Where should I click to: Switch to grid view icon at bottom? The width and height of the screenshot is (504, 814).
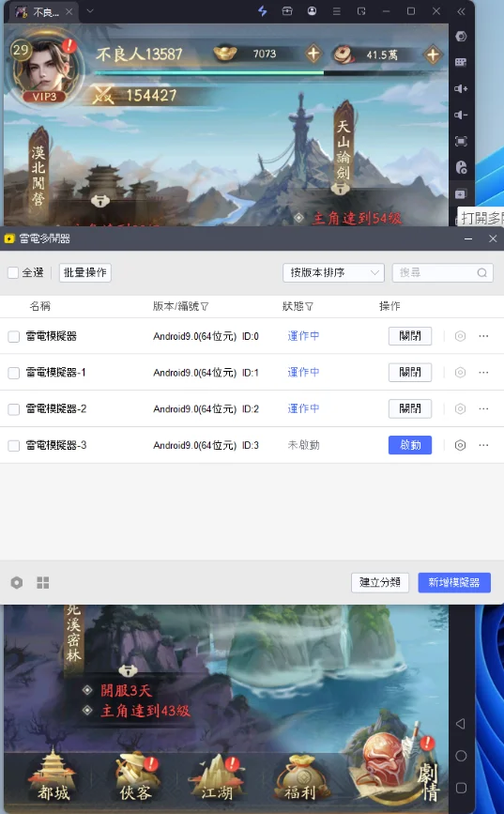[x=43, y=582]
